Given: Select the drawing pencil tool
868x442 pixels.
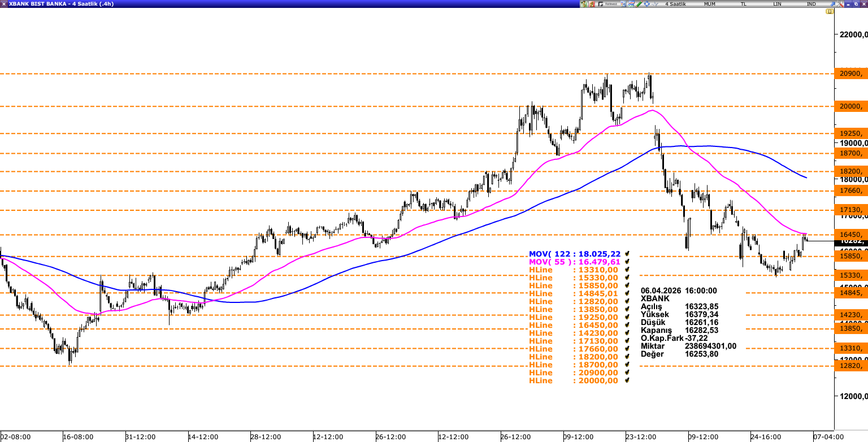Looking at the screenshot, I should click(638, 3).
